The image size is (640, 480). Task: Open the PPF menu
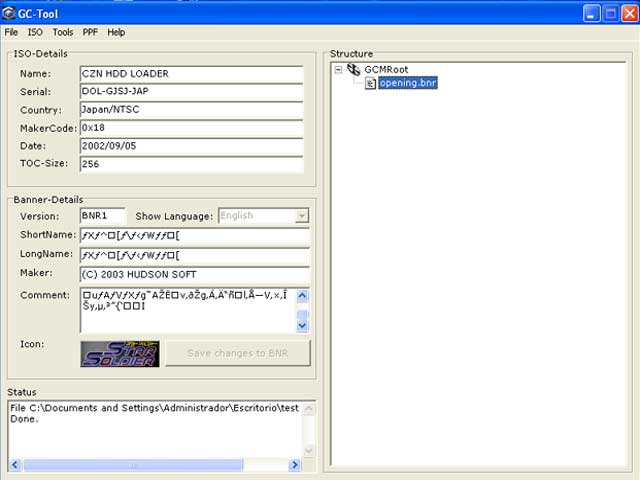(90, 32)
